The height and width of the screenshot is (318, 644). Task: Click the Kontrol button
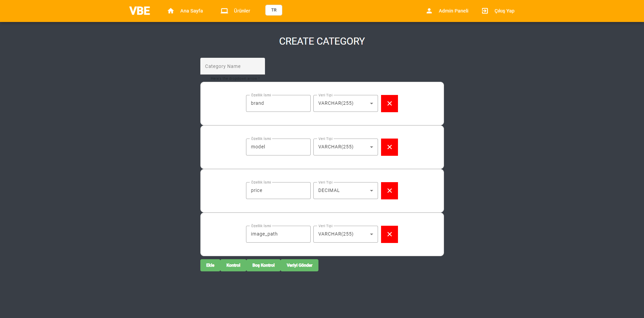[233, 265]
